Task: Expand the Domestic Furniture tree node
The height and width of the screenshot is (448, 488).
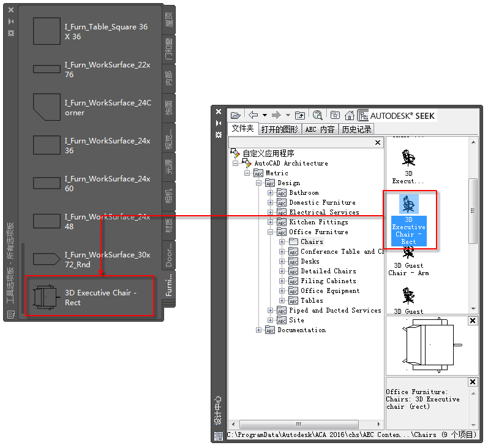Action: [270, 202]
